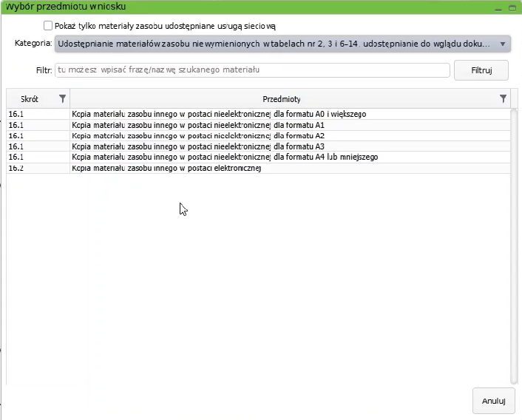Click the vertical scrollbar of the list
The width and height of the screenshot is (522, 420).
point(514,244)
